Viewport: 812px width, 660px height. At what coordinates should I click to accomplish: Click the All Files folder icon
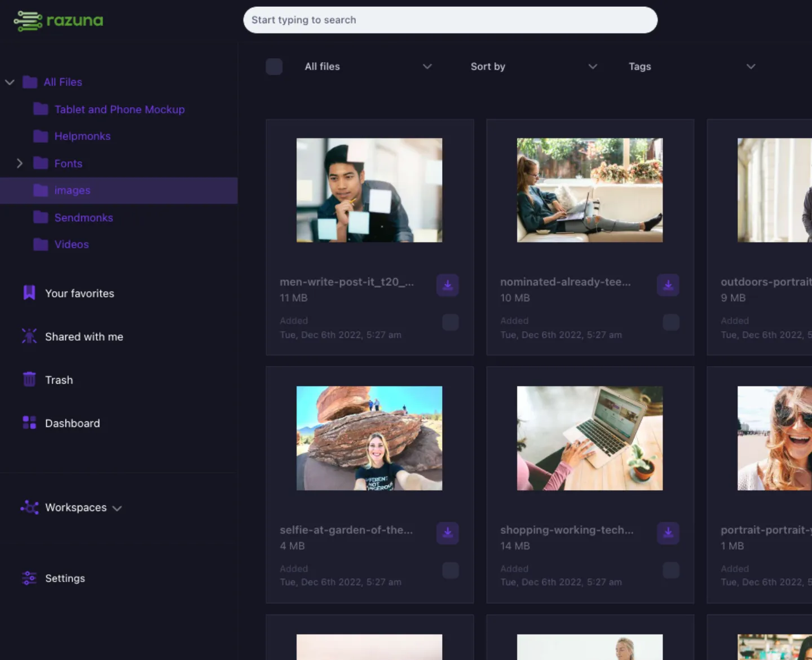coord(30,82)
